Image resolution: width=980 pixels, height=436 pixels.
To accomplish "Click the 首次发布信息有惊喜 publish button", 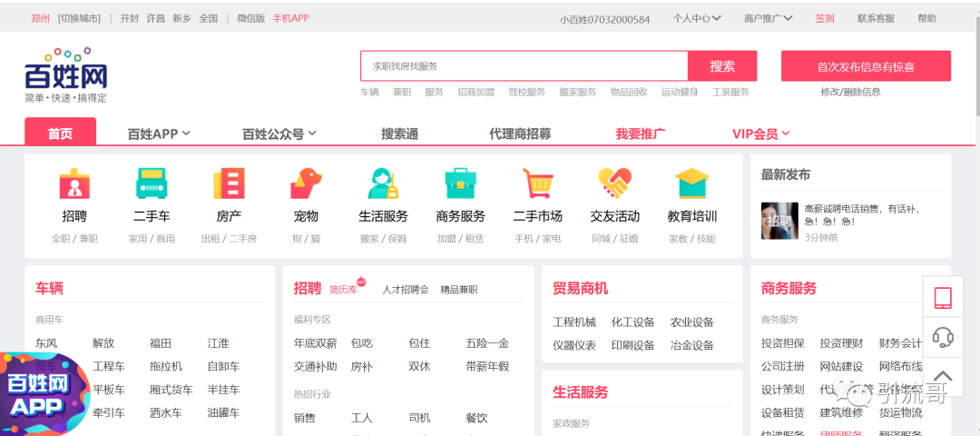I will [x=865, y=66].
